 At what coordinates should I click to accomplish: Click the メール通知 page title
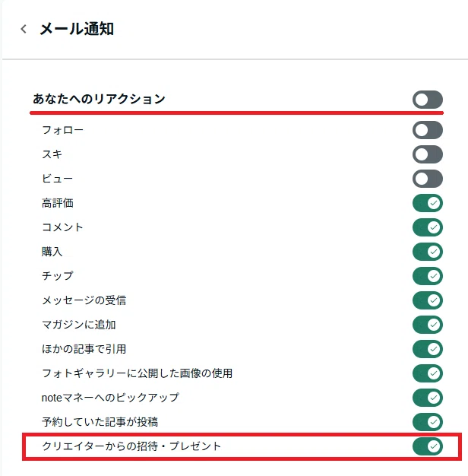77,29
